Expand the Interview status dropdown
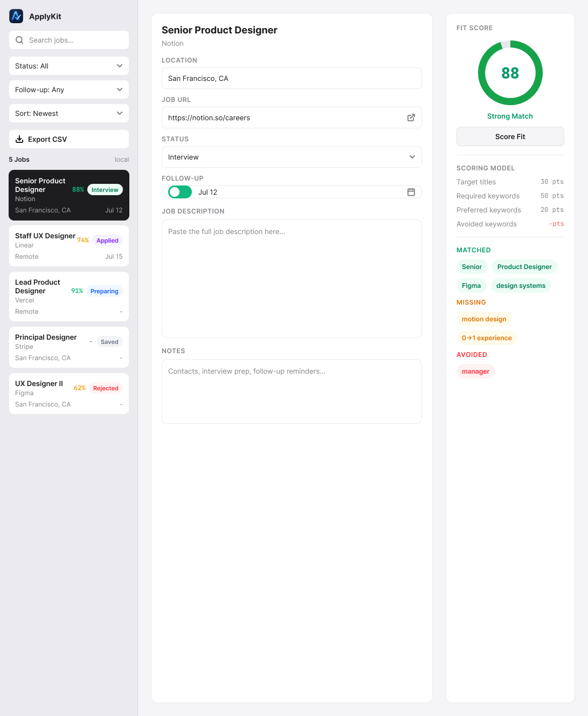Viewport: 588px width, 716px height. click(292, 157)
